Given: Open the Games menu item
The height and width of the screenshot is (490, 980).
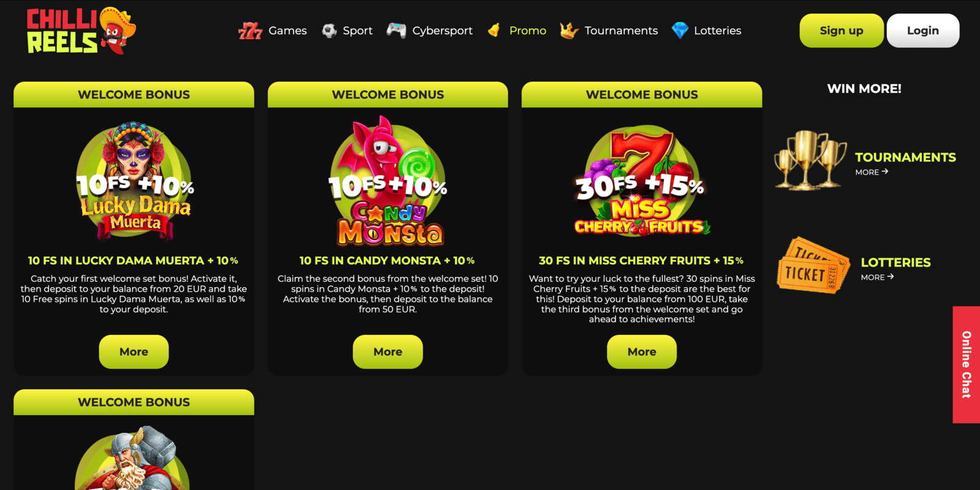Looking at the screenshot, I should click(287, 31).
